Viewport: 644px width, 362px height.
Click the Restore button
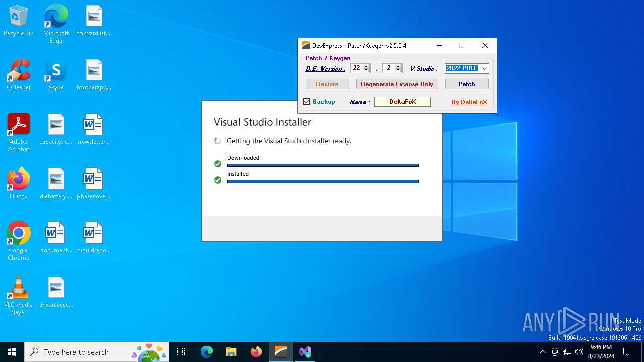(x=327, y=84)
